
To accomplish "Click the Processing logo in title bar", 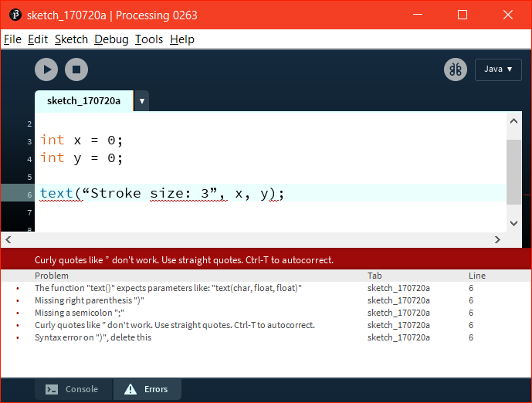I will click(x=15, y=15).
